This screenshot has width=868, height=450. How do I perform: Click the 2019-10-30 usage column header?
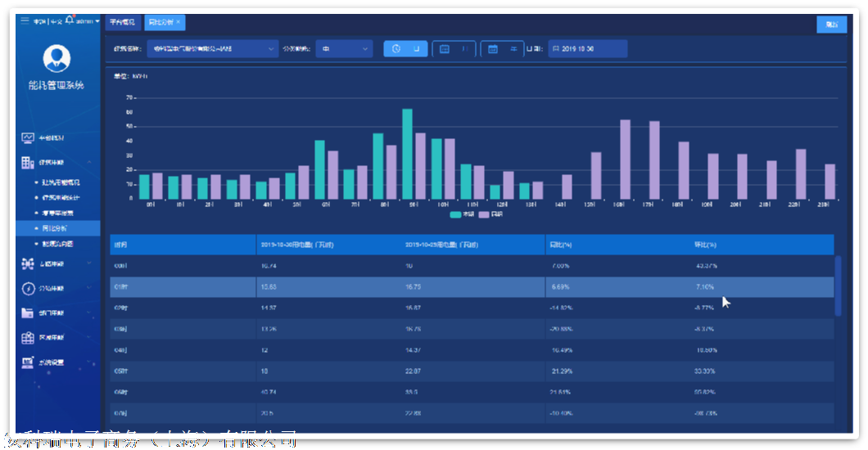329,245
